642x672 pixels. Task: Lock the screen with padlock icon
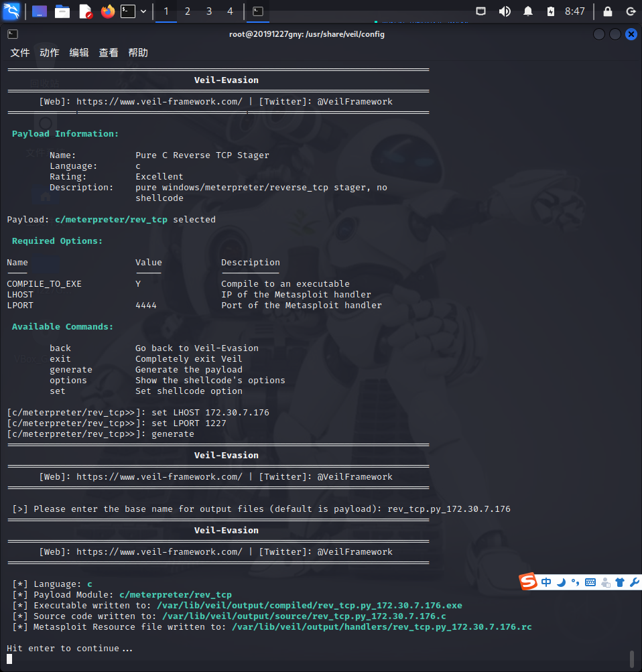[608, 11]
